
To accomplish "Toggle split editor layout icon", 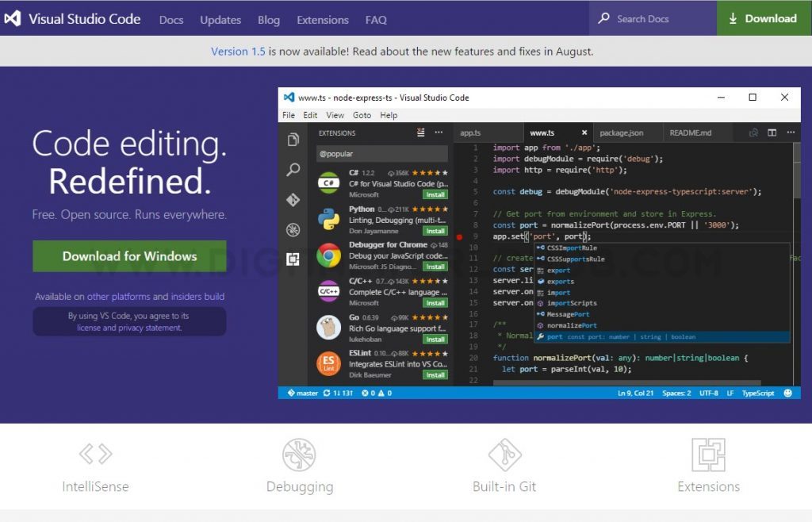I will pos(772,133).
